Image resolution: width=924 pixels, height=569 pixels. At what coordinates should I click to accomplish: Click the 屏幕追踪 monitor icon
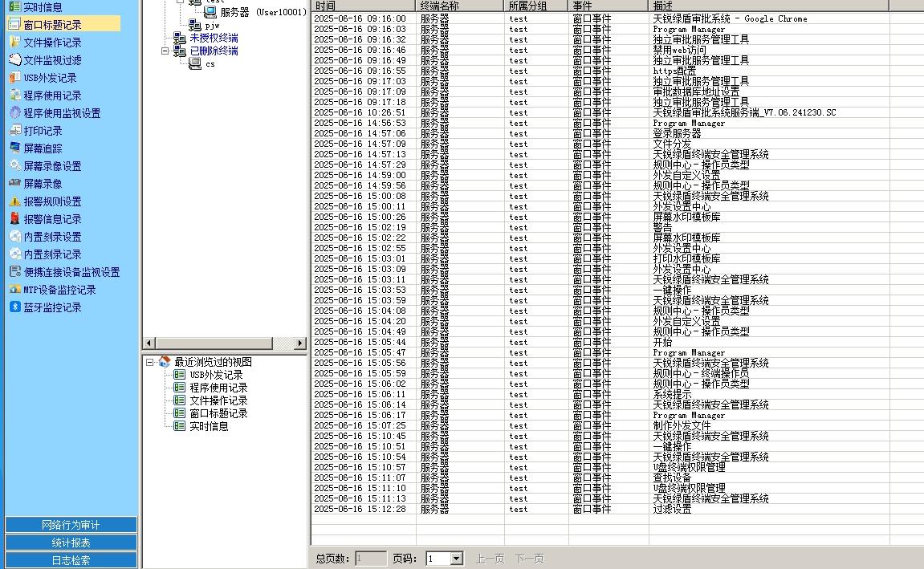point(14,148)
